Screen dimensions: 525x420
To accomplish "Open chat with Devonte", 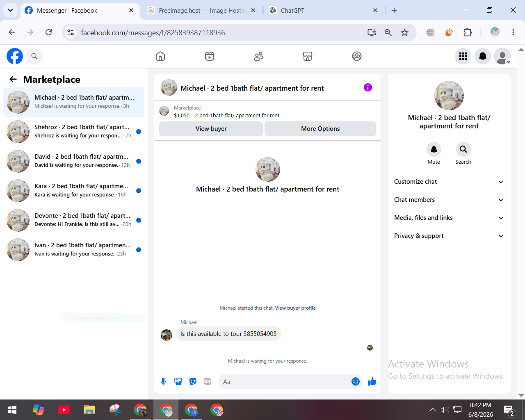I will point(74,220).
